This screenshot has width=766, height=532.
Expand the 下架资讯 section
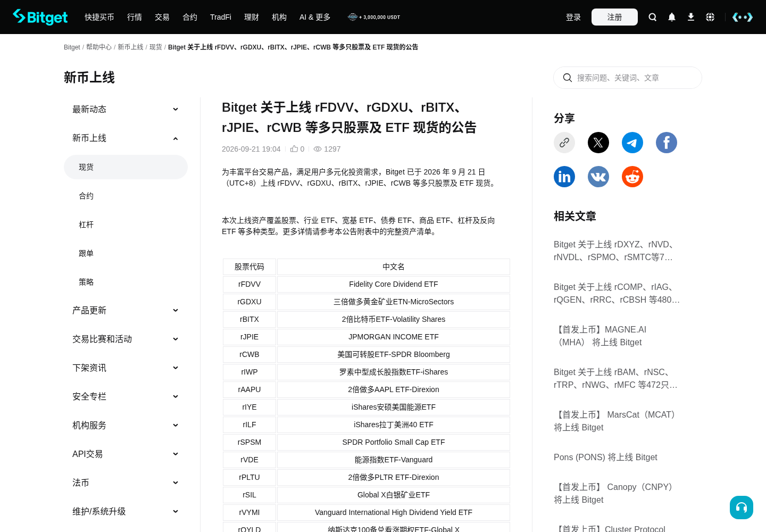[126, 368]
